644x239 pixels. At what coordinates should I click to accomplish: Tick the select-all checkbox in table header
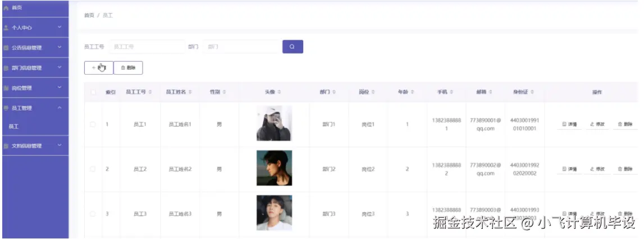click(x=93, y=92)
